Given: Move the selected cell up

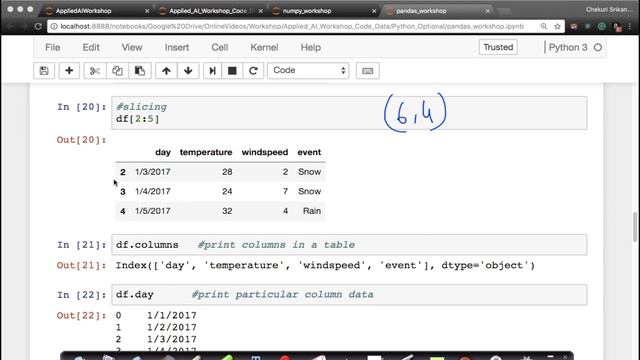Looking at the screenshot, I should pyautogui.click(x=166, y=71).
